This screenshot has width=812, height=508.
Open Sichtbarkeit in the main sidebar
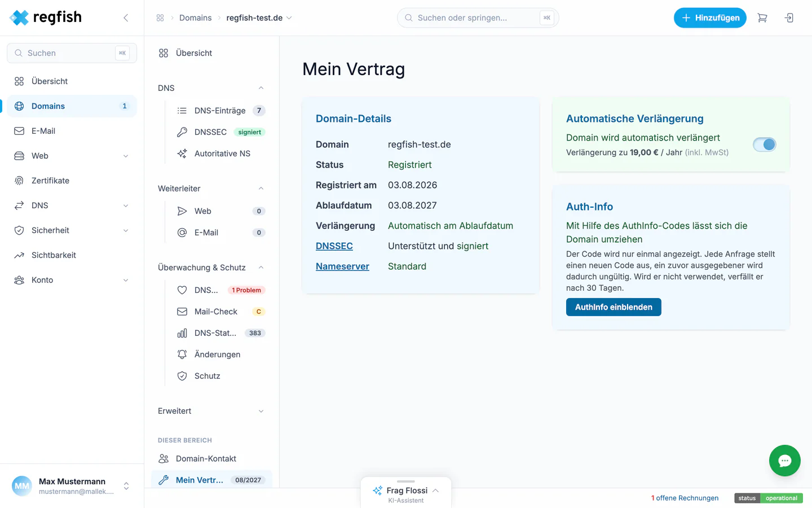click(72, 255)
